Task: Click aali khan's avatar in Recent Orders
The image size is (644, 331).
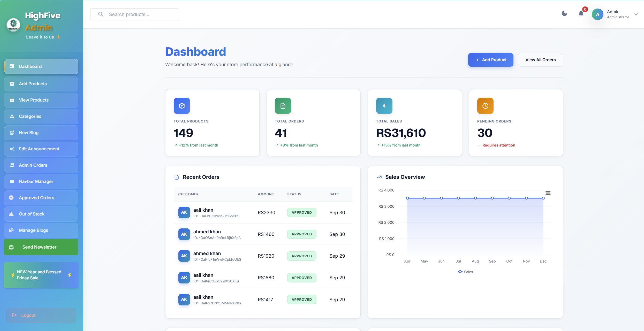Action: click(x=184, y=212)
